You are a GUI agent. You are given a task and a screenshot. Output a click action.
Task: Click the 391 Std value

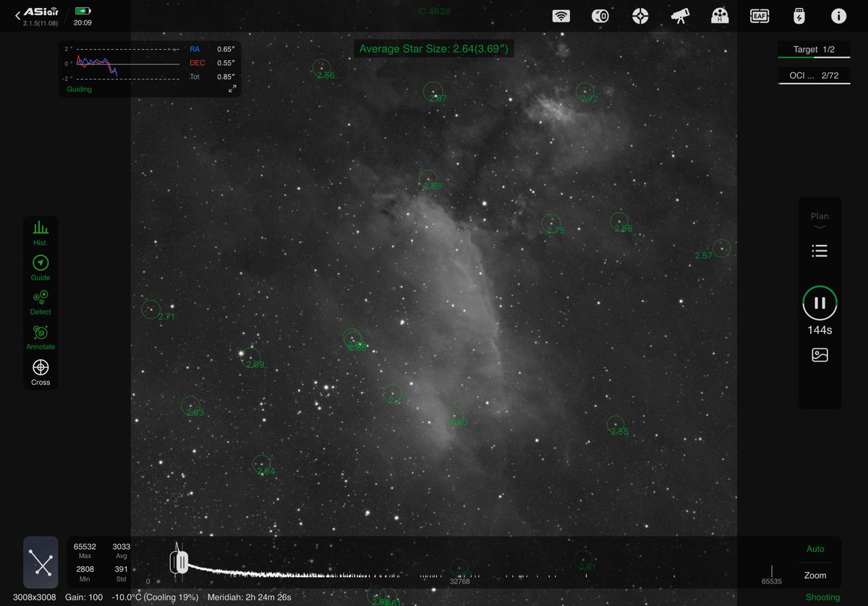[x=121, y=569]
